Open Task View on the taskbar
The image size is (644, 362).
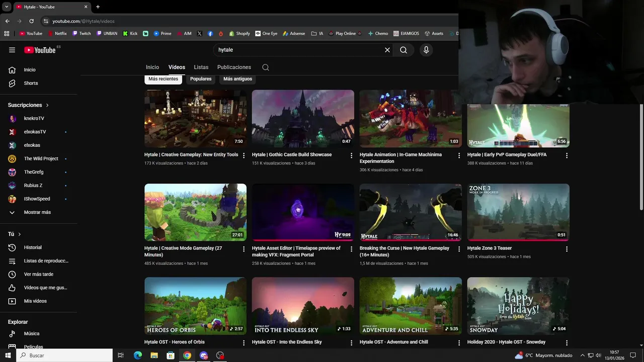click(121, 355)
